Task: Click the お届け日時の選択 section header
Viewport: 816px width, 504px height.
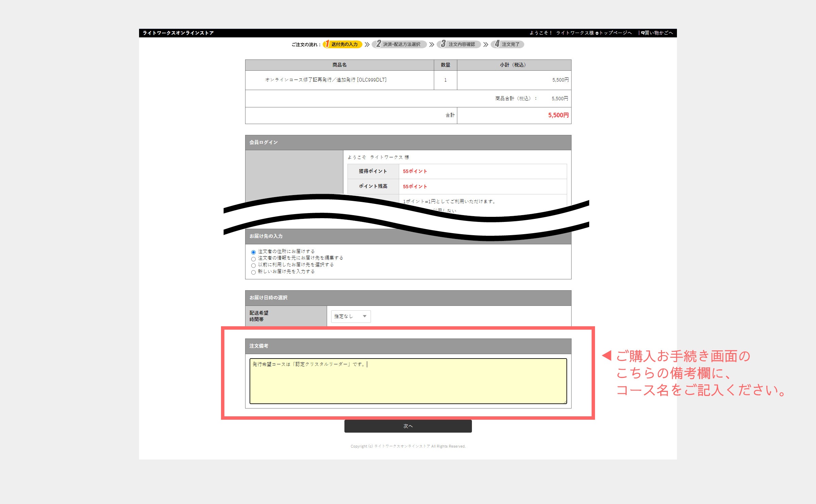Action: (408, 298)
